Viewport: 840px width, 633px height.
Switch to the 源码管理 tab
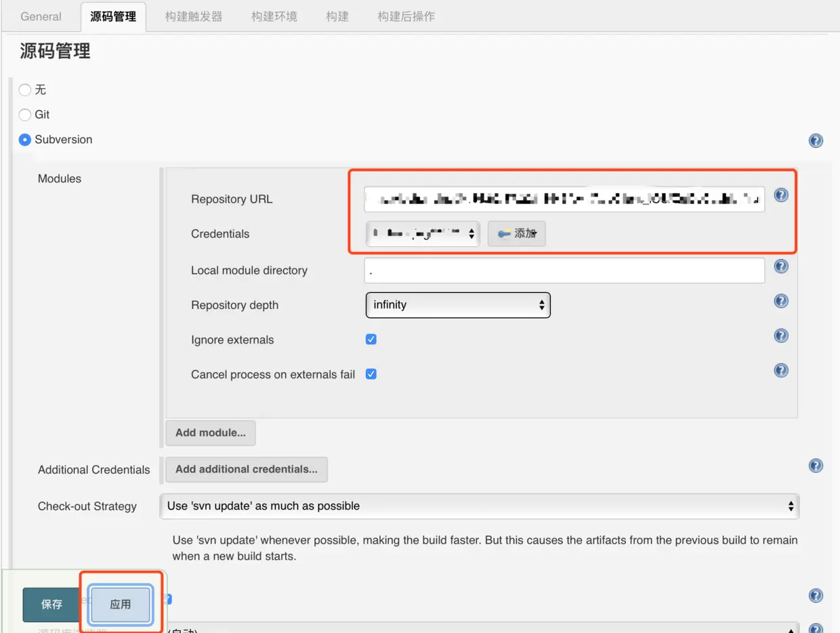point(113,16)
